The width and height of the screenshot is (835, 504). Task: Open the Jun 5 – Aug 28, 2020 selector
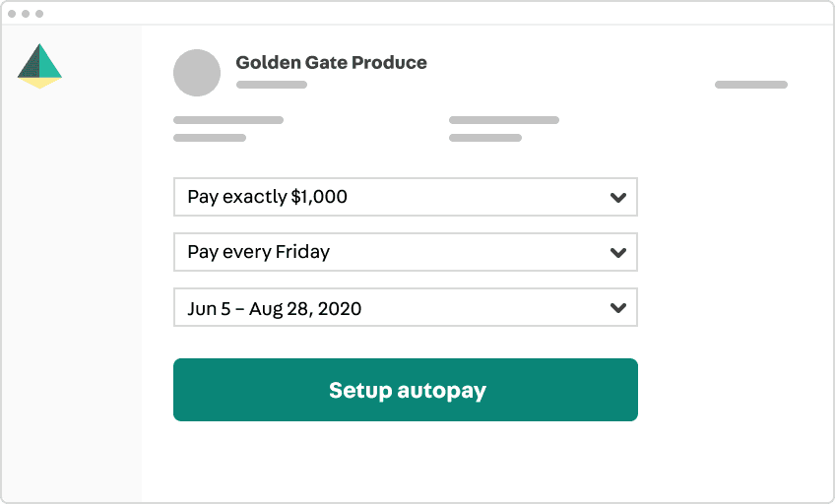(406, 307)
